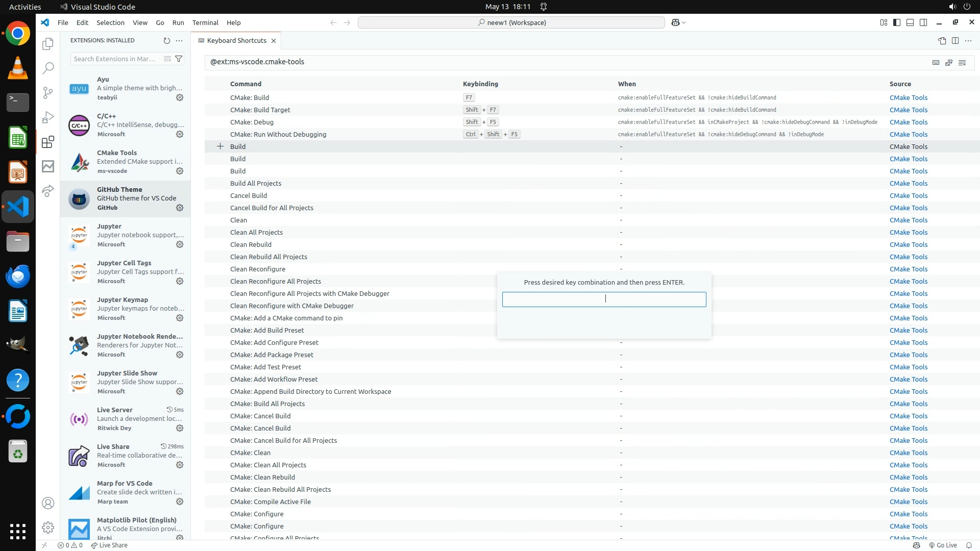Toggle the Secondary Side Bar layout button
980x551 pixels.
(923, 22)
